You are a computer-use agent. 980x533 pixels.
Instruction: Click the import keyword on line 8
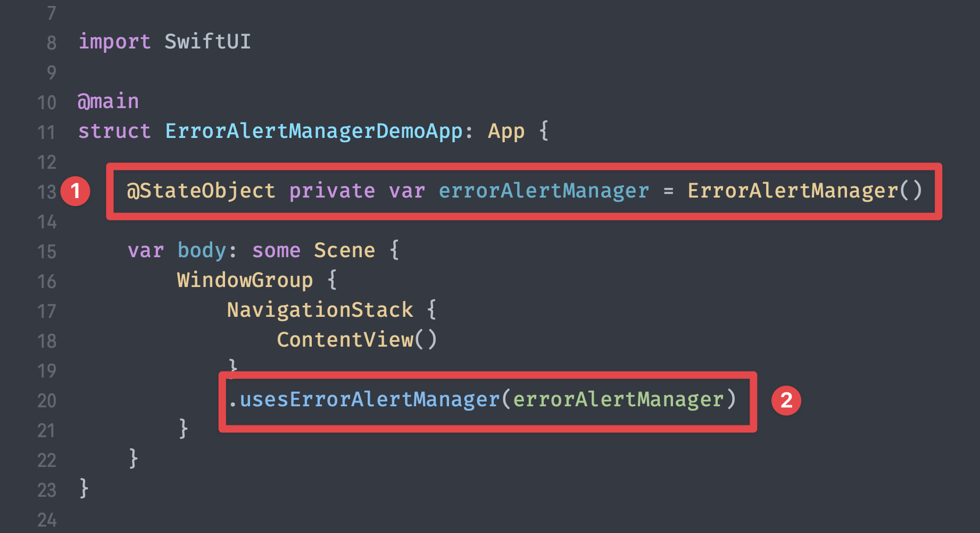pyautogui.click(x=114, y=42)
